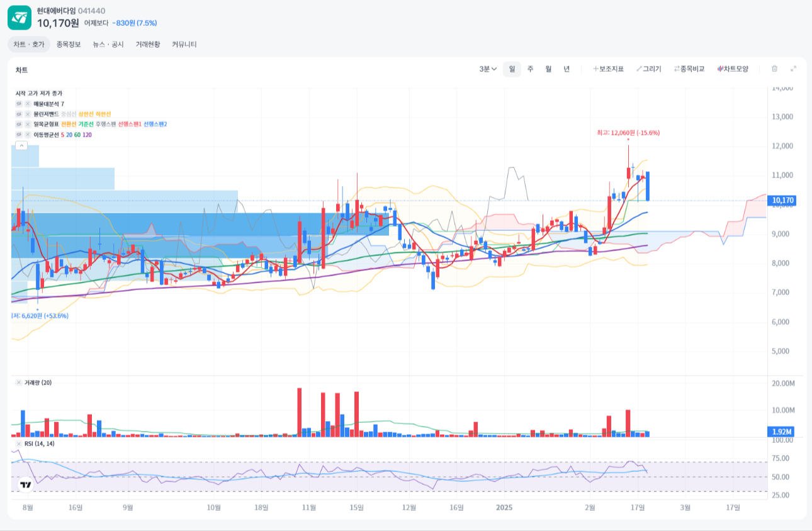This screenshot has width=812, height=531.
Task: Click the 일목균형표 기준선 label
Action: (x=86, y=124)
